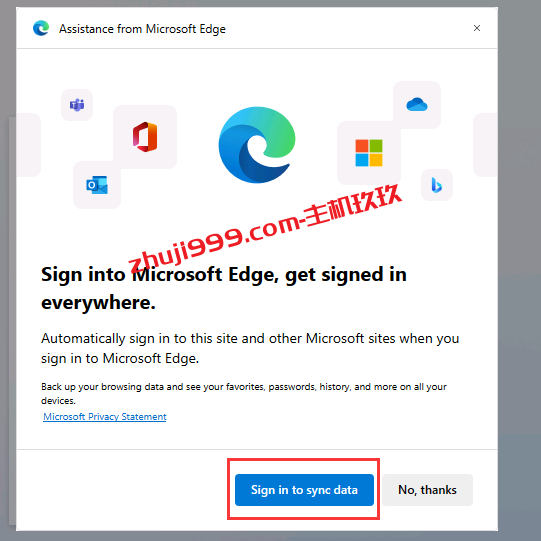Click the partial blank tile at left edge
The image size is (541, 541).
29,145
